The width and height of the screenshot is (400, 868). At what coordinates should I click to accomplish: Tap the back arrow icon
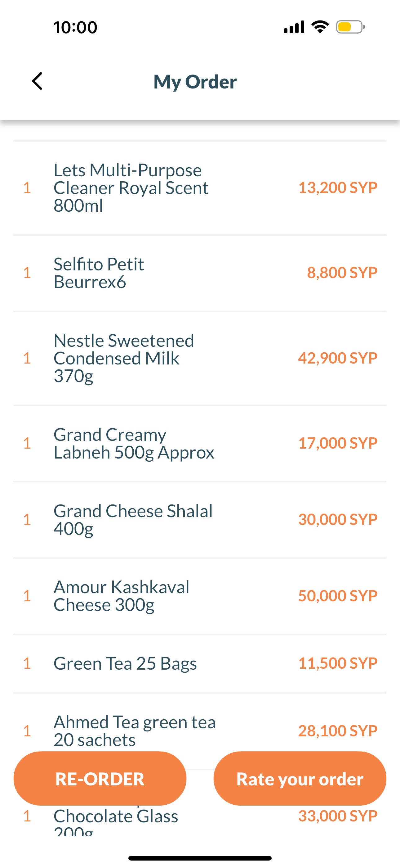pos(38,81)
